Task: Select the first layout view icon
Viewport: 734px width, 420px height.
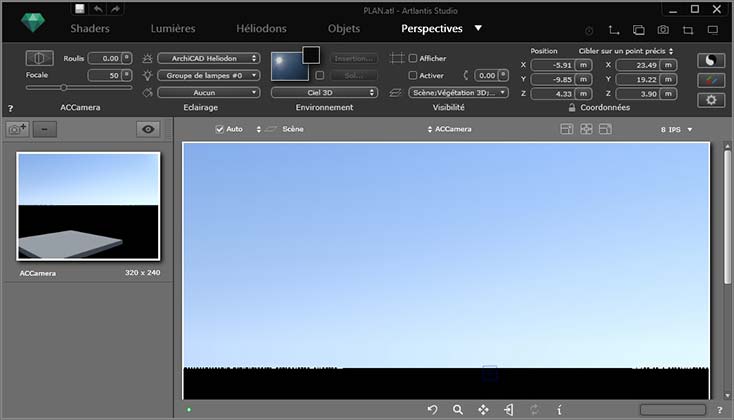Action: click(566, 129)
